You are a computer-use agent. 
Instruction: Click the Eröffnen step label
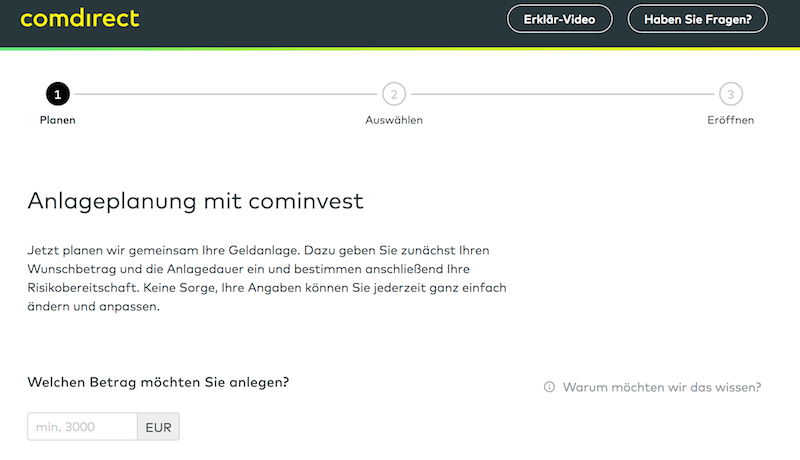point(731,120)
